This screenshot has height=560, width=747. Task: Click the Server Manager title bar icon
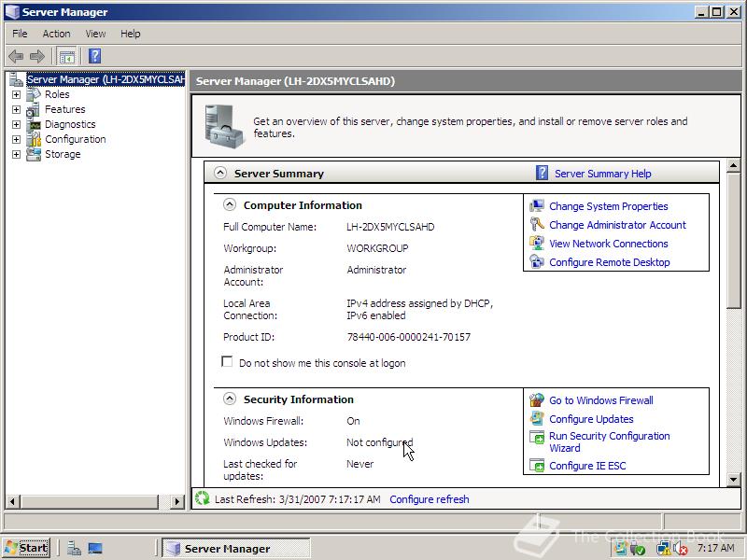click(x=12, y=11)
